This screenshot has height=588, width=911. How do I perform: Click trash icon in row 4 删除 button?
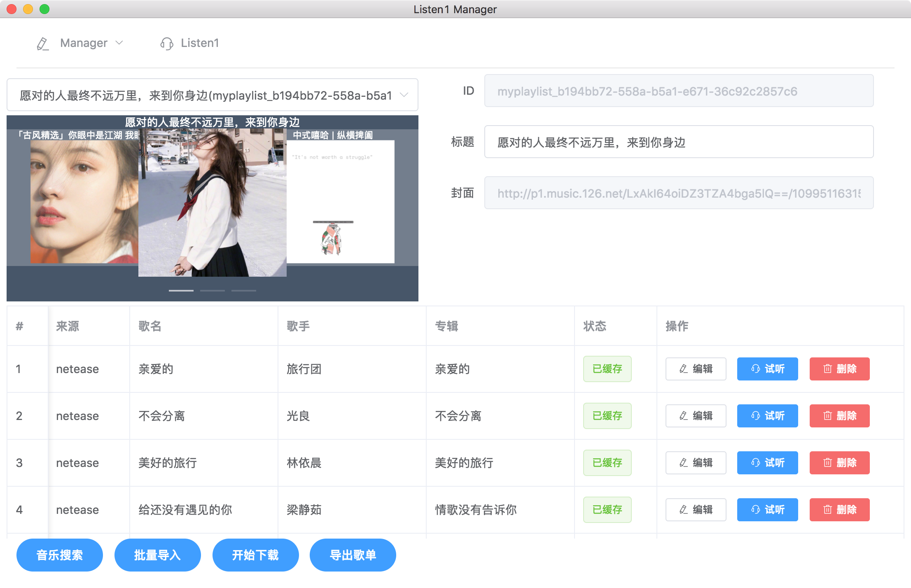click(x=827, y=510)
